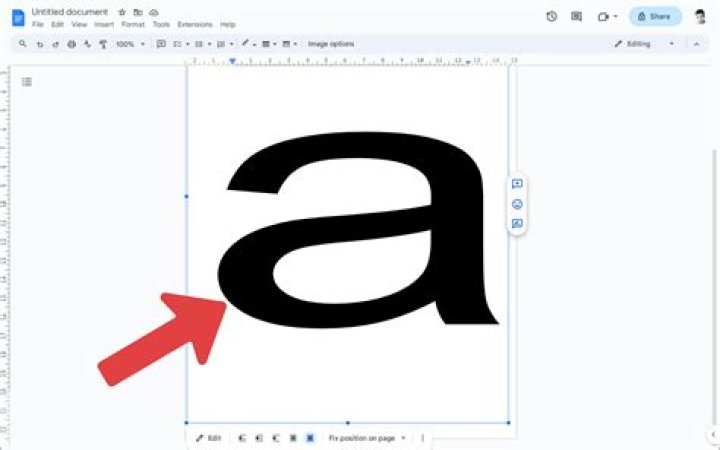Open the border color pencil dropdown
The image size is (720, 450).
click(x=248, y=44)
